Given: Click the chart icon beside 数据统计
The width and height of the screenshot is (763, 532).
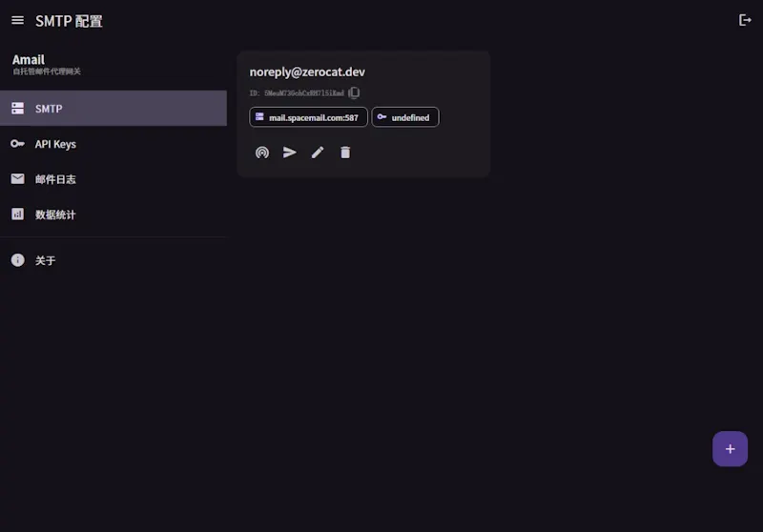Looking at the screenshot, I should (x=17, y=214).
